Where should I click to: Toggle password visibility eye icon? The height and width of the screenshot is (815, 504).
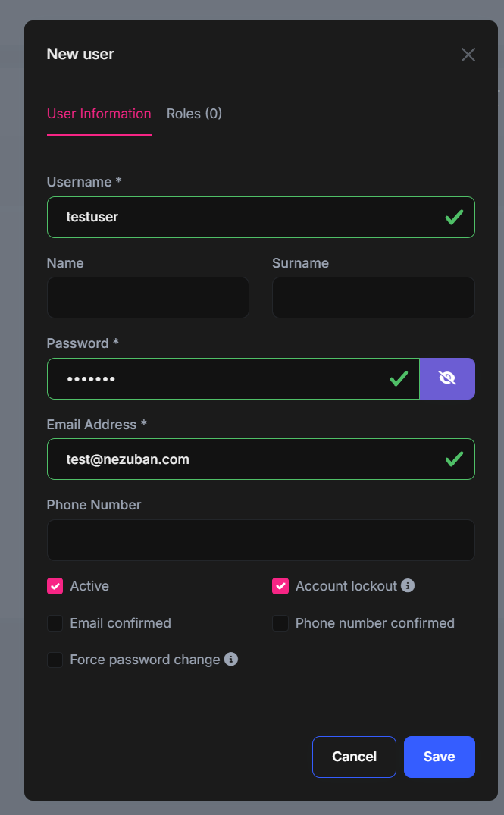point(447,378)
